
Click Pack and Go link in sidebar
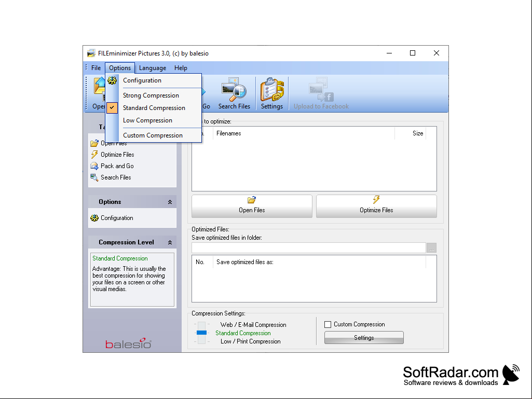pos(117,166)
